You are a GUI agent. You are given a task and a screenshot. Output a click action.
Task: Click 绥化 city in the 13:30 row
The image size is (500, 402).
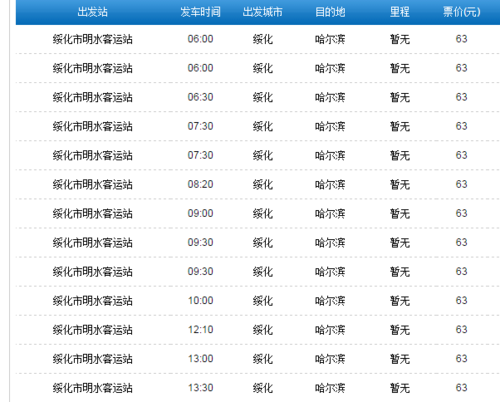point(263,388)
